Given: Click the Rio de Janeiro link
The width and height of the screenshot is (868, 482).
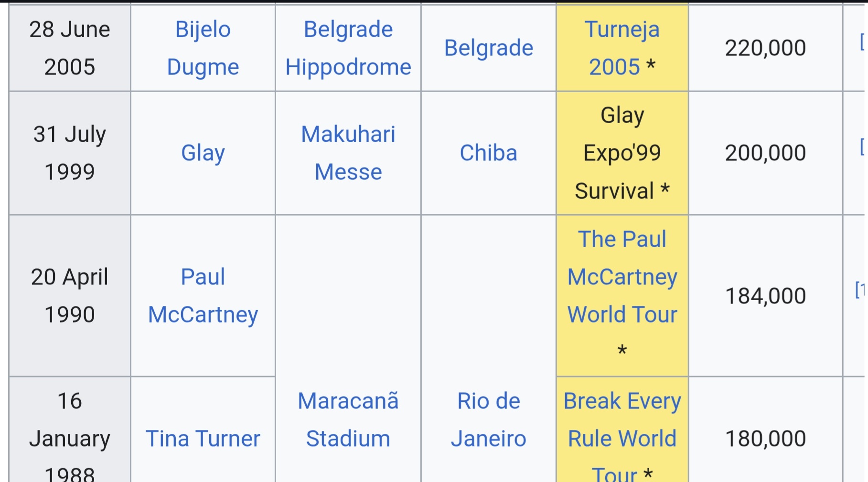Looking at the screenshot, I should [x=489, y=419].
